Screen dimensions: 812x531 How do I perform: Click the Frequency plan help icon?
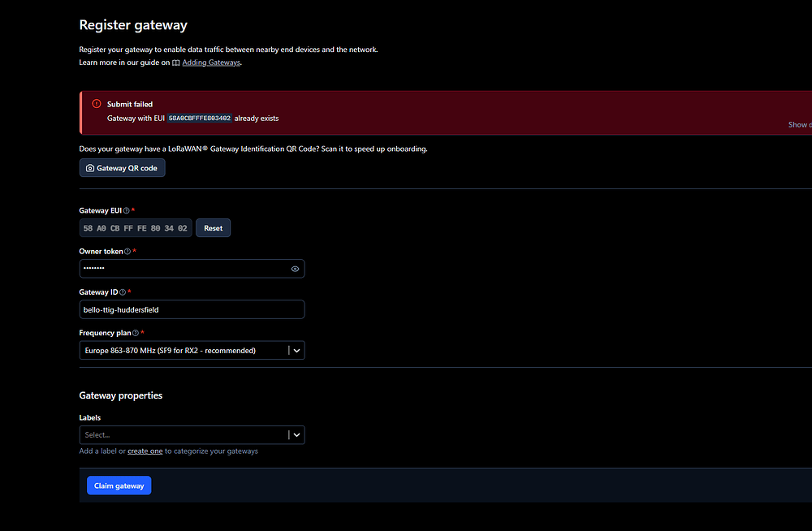136,333
